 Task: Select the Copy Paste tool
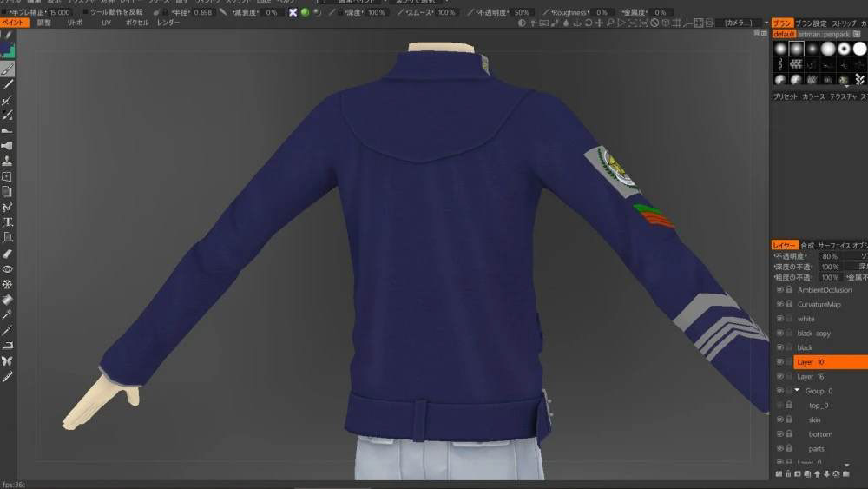[7, 192]
